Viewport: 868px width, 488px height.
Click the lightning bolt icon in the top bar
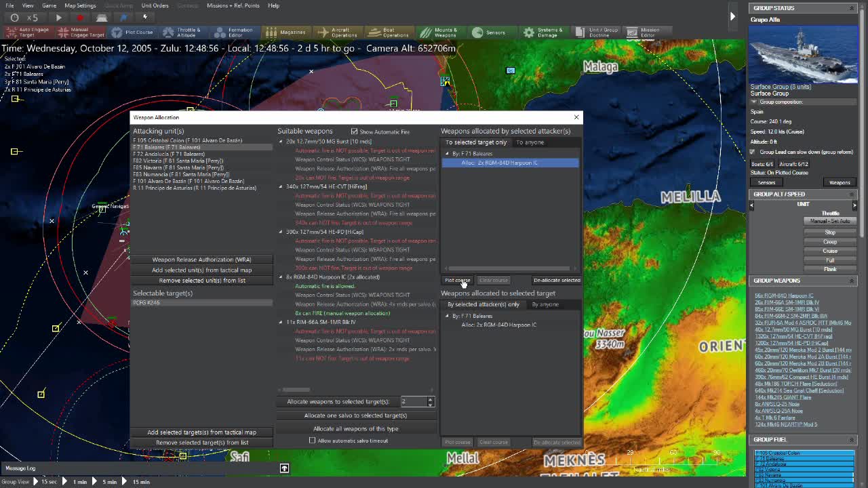pos(144,17)
